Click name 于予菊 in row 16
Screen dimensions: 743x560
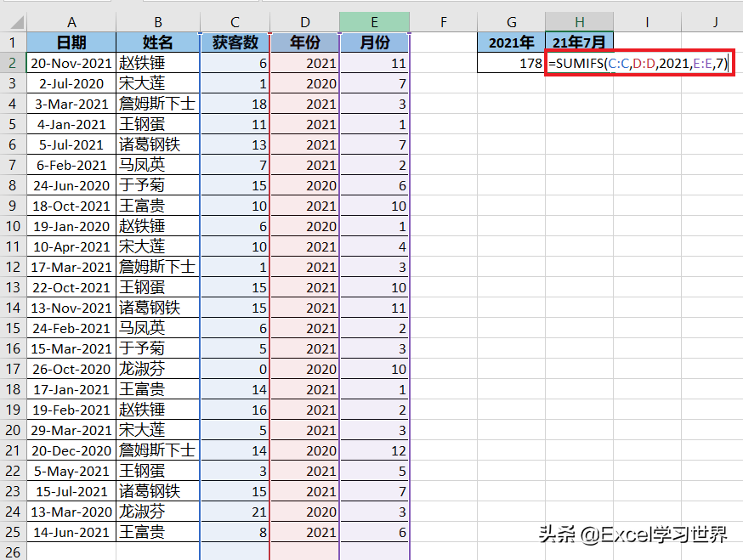(158, 348)
